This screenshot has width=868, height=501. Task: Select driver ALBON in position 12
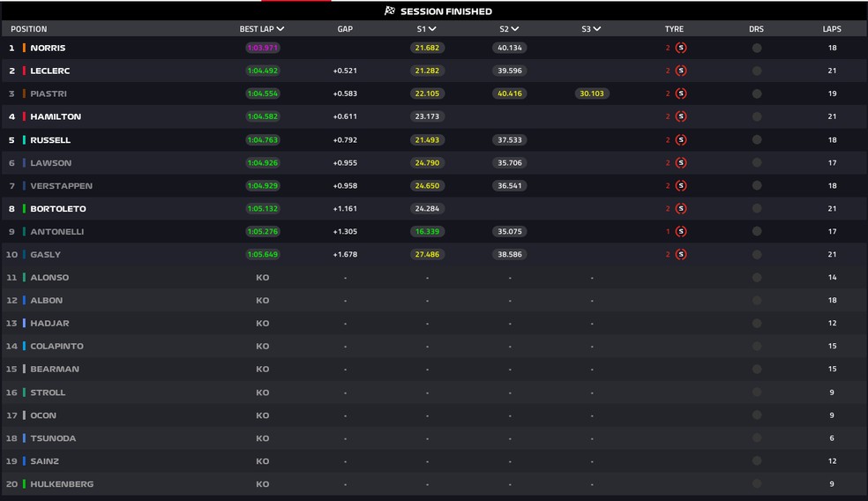pos(47,301)
